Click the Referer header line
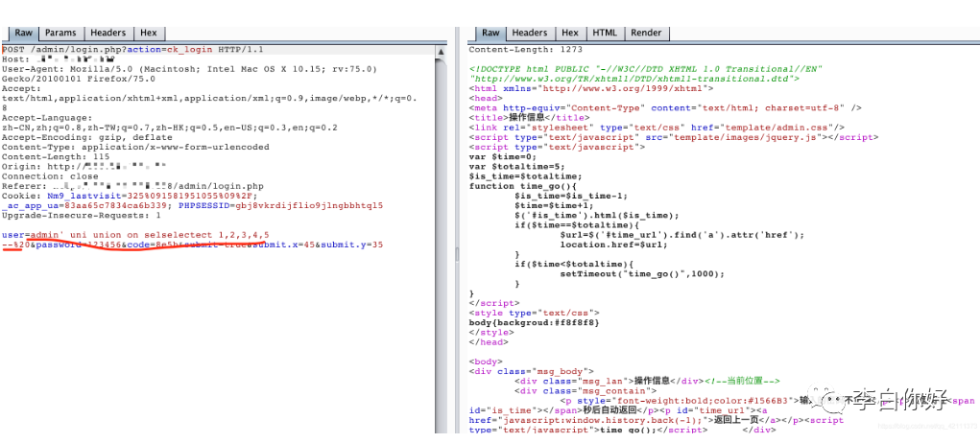The height and width of the screenshot is (443, 980). point(132,186)
